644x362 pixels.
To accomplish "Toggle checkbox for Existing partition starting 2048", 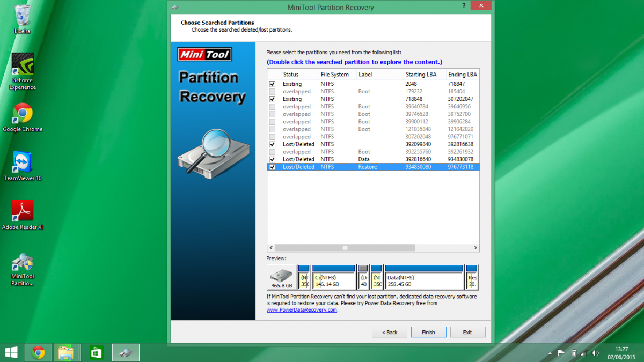I will [272, 84].
